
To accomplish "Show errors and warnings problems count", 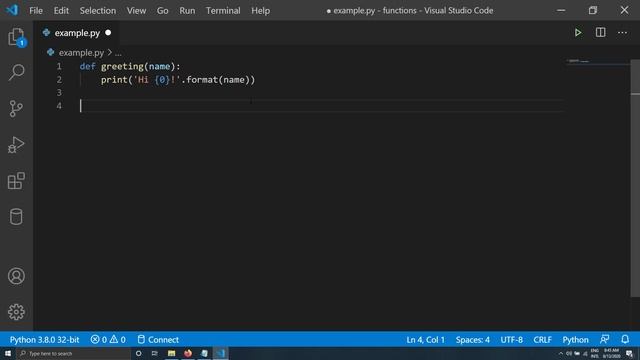I will coord(108,340).
